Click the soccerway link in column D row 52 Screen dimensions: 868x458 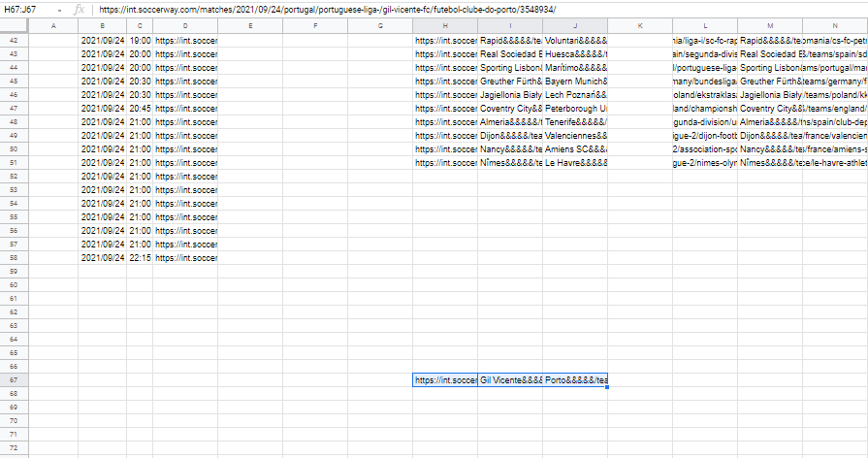[x=185, y=176]
